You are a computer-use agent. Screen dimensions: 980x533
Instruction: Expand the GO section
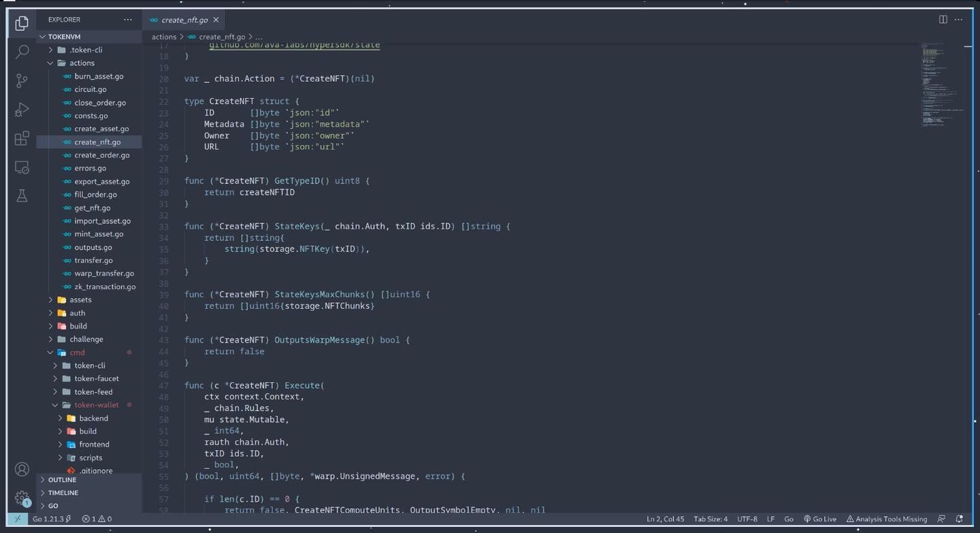[x=89, y=506]
